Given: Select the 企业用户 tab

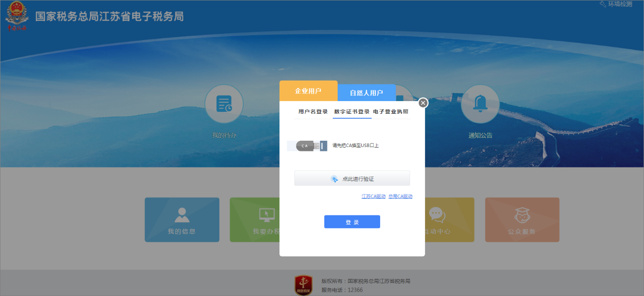Looking at the screenshot, I should (308, 91).
